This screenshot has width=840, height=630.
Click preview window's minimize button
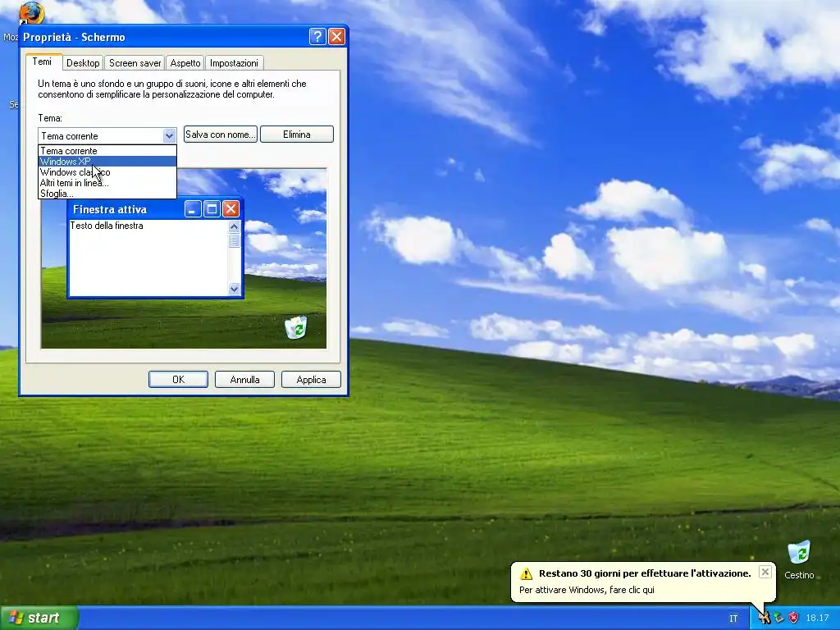(x=193, y=209)
